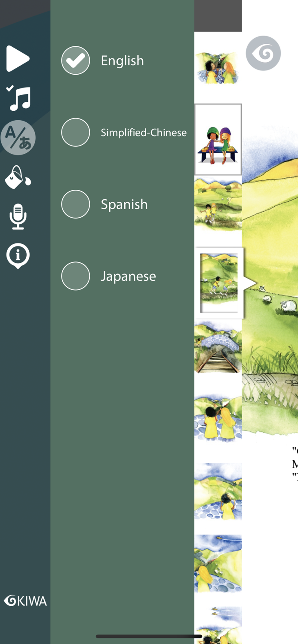Tap the microphone recording icon

(x=18, y=216)
